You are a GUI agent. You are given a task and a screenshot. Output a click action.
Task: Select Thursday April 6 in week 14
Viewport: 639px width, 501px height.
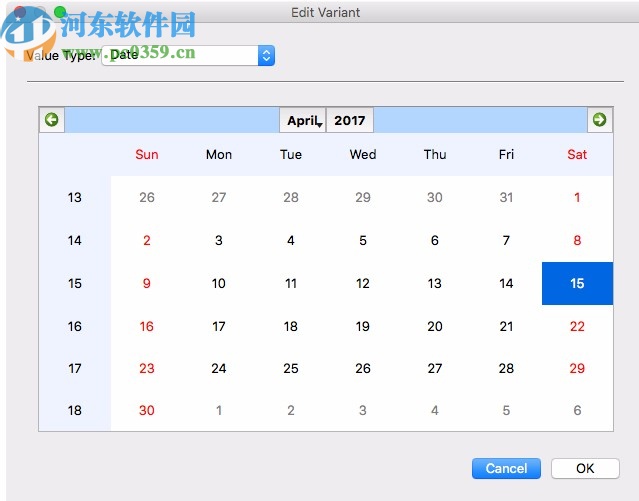[434, 240]
